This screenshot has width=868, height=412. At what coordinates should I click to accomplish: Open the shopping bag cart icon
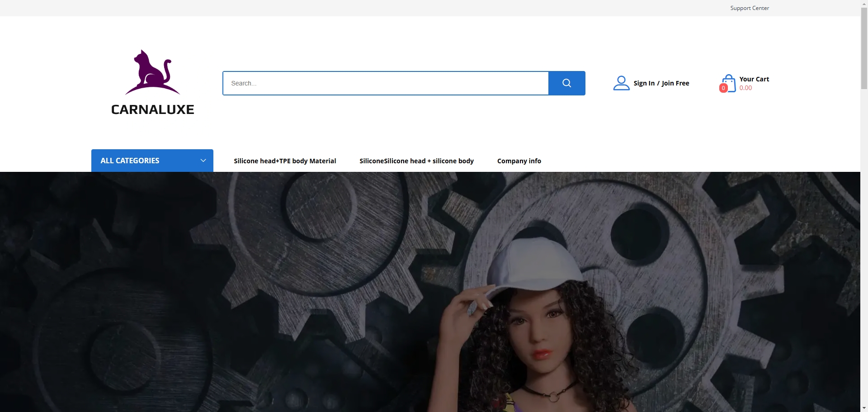click(x=729, y=83)
